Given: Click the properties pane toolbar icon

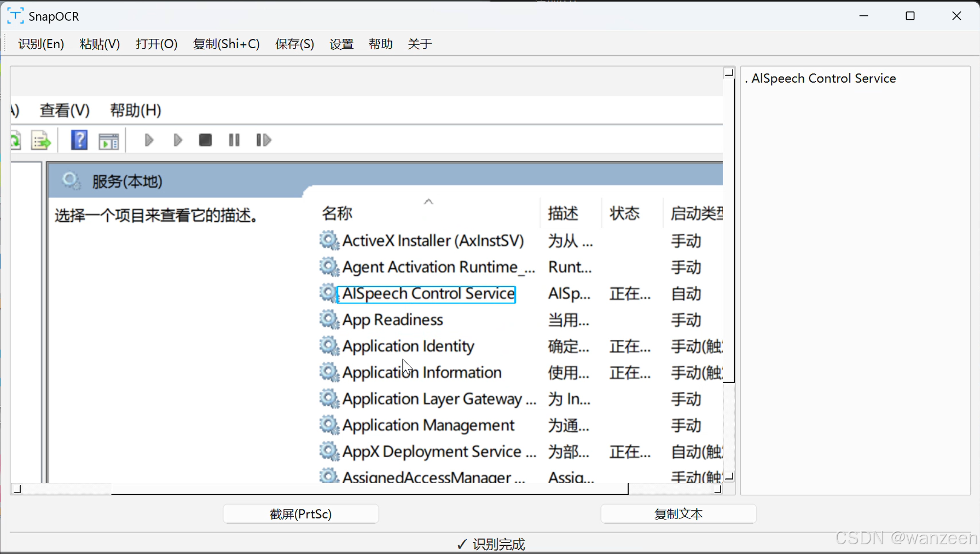Looking at the screenshot, I should [108, 141].
